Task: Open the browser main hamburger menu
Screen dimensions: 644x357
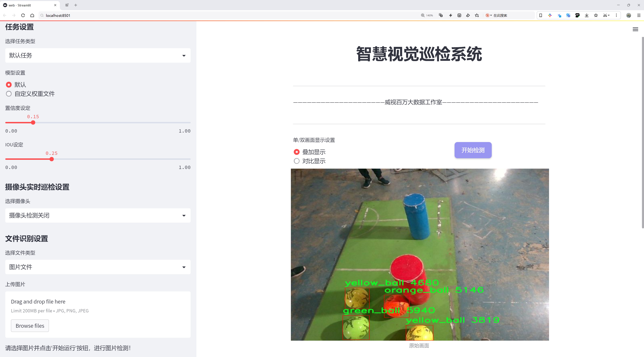Action: (639, 15)
